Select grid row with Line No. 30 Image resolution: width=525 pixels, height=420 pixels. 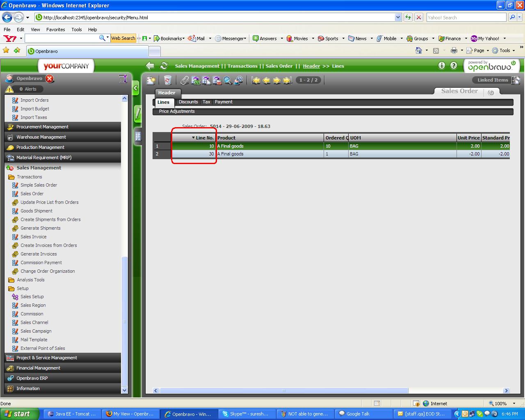(x=331, y=154)
